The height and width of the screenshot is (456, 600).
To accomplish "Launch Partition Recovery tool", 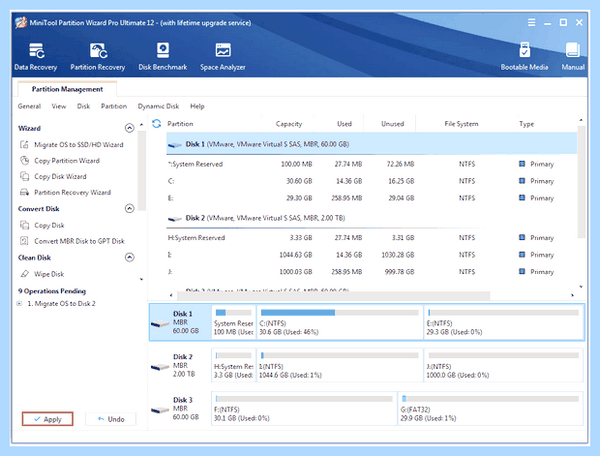I will [x=98, y=57].
